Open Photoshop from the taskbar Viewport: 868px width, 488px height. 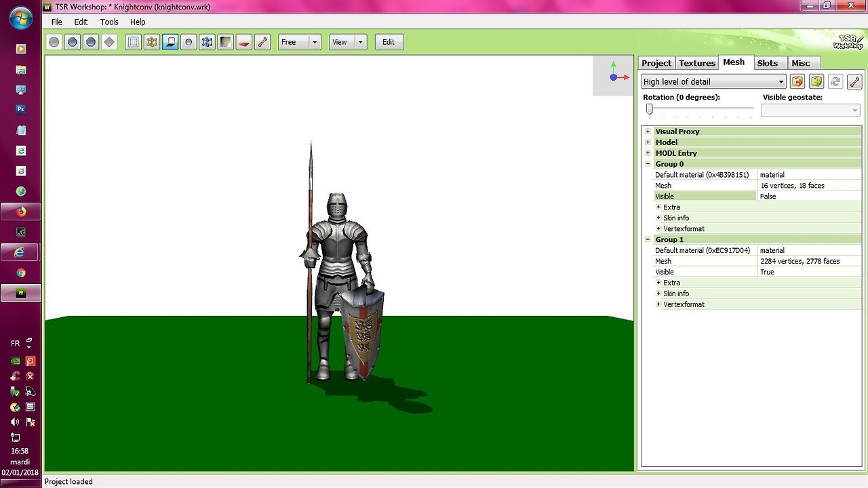(x=21, y=109)
